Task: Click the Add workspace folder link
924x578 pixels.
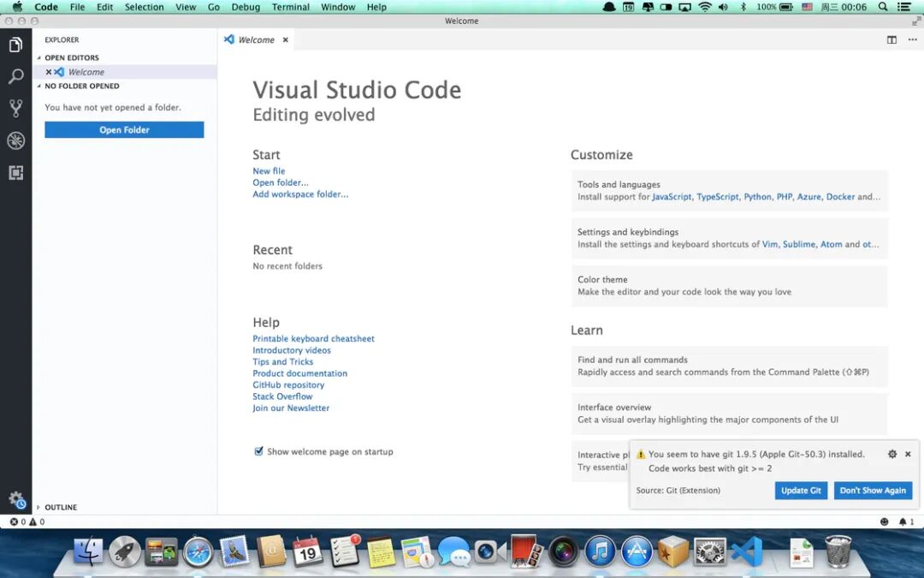Action: tap(300, 194)
